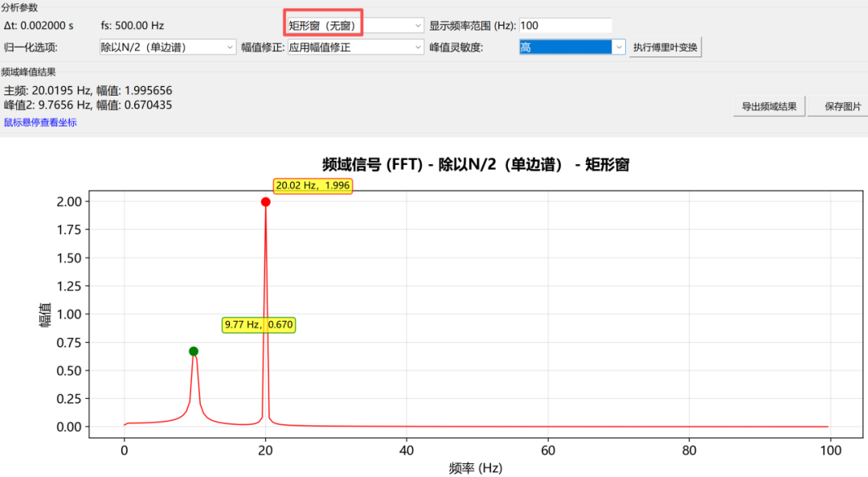This screenshot has height=477, width=868.
Task: Click the yellow label 9.77 Hz, 0.670
Action: (x=259, y=325)
